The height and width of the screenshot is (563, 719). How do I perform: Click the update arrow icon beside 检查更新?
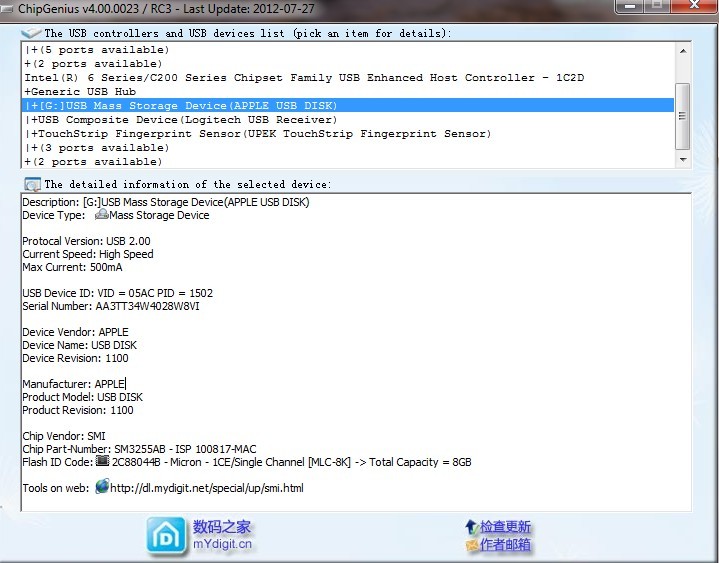[x=472, y=527]
